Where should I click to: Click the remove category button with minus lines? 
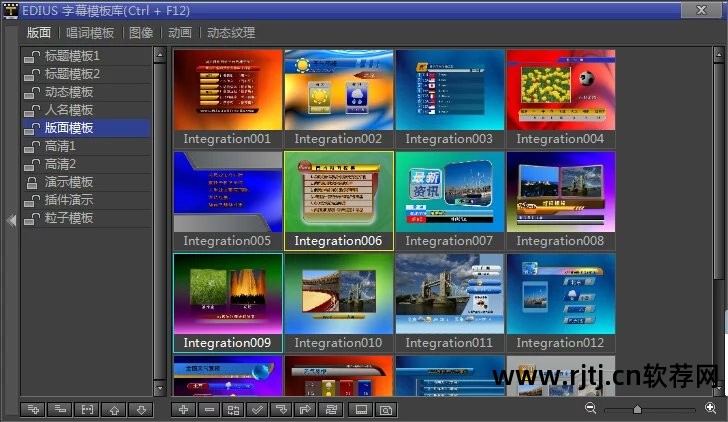point(60,409)
